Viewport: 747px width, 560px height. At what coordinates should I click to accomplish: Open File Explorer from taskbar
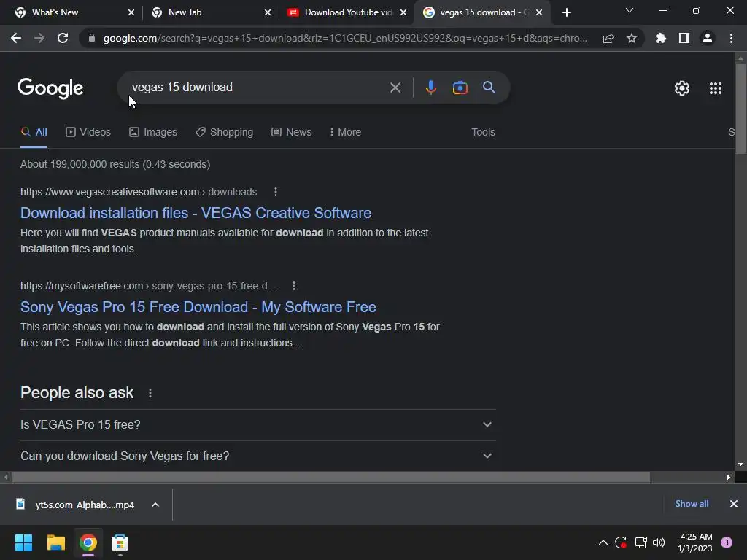(55, 542)
